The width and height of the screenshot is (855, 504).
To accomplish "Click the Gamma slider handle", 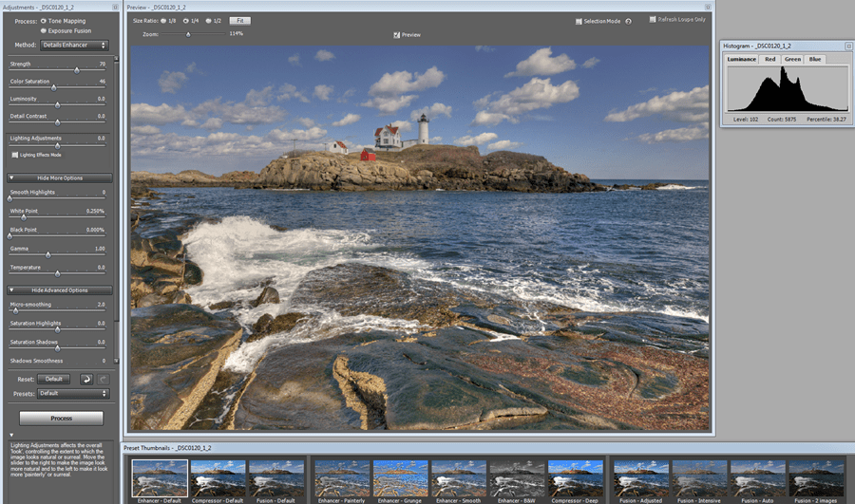I will pos(48,255).
